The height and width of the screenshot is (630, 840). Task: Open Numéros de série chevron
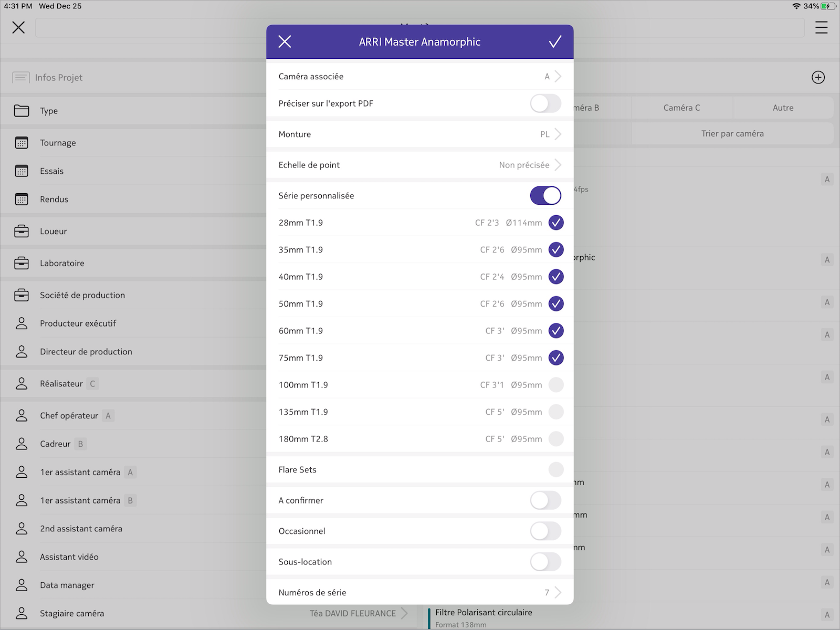pyautogui.click(x=558, y=593)
